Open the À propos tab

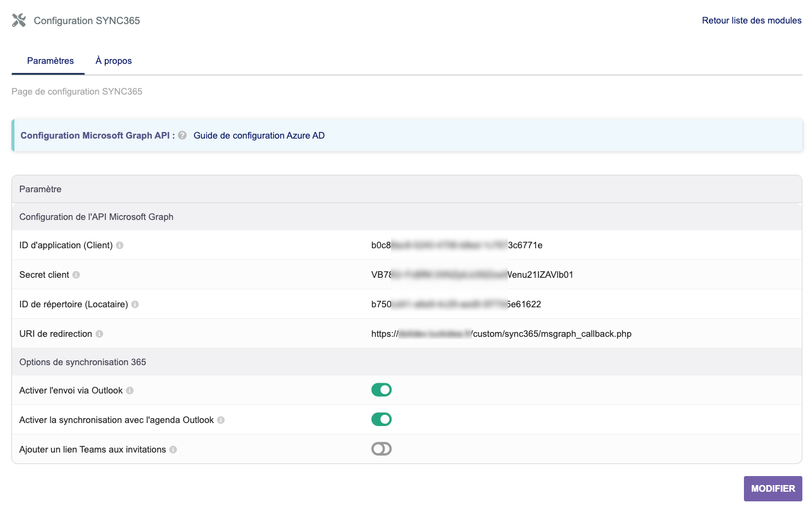click(x=114, y=61)
